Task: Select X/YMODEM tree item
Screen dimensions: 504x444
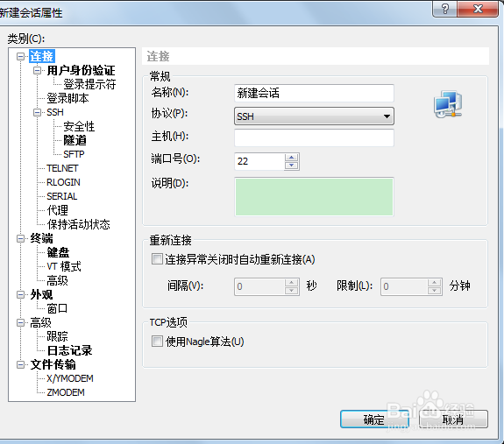Action: [70, 378]
